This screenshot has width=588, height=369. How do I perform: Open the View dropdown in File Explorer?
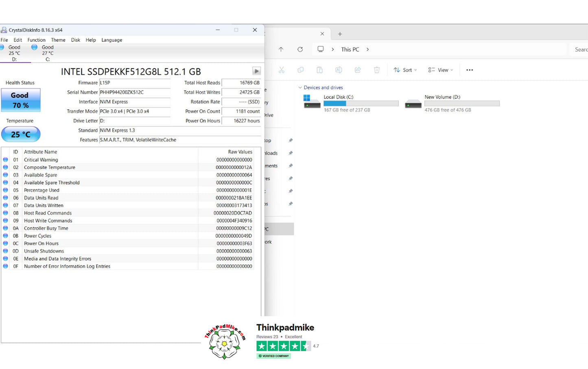pyautogui.click(x=440, y=70)
